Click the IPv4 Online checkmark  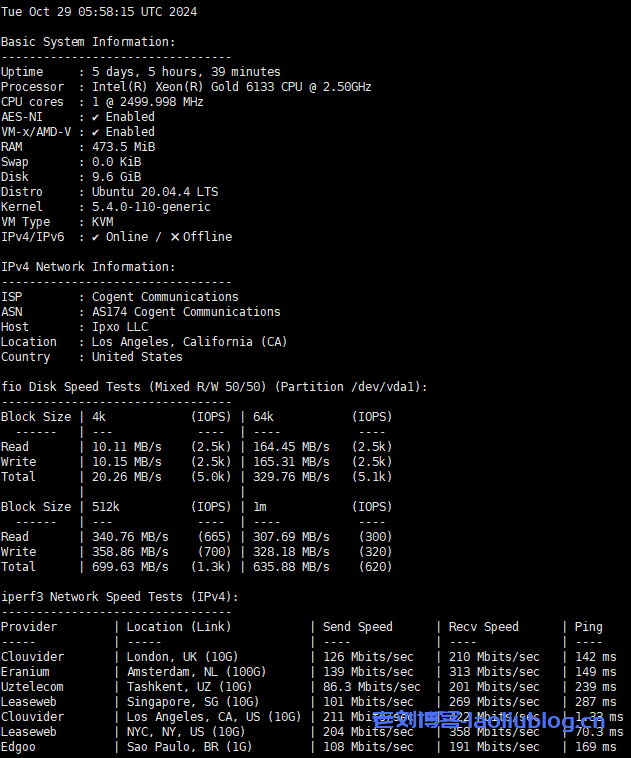point(96,237)
